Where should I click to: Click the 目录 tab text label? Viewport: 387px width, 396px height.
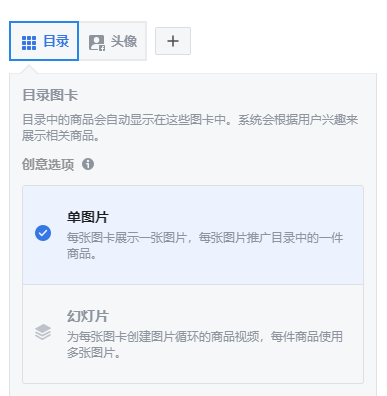(x=56, y=41)
